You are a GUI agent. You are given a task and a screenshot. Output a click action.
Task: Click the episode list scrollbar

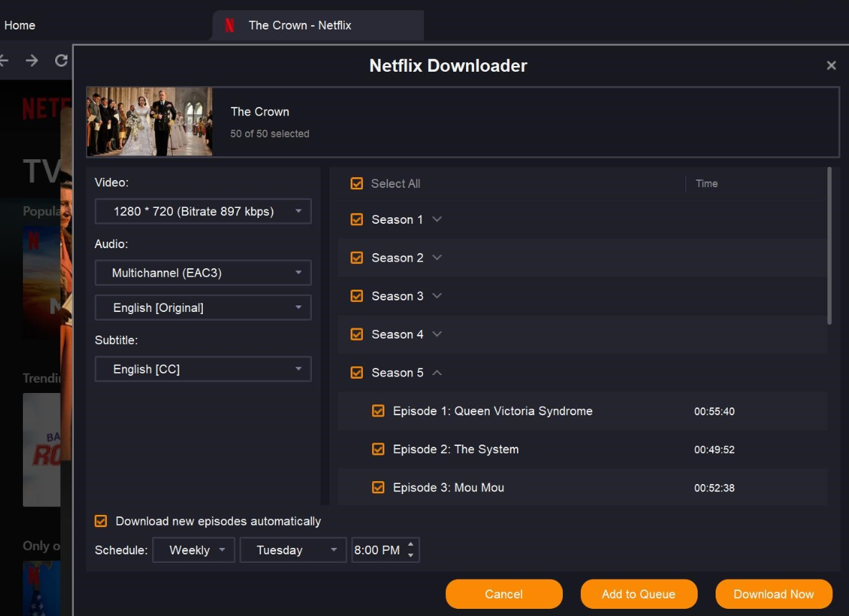830,246
